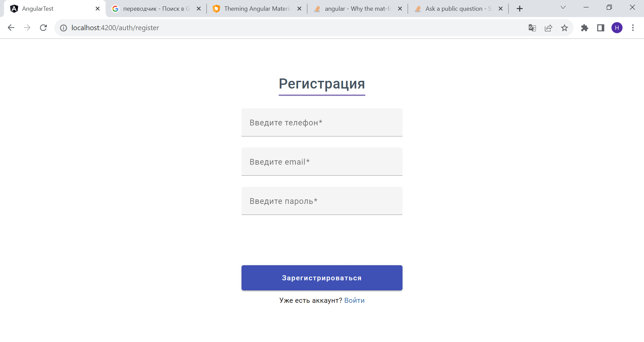Click the Введите пароль input field
This screenshot has width=644, height=342.
point(321,201)
